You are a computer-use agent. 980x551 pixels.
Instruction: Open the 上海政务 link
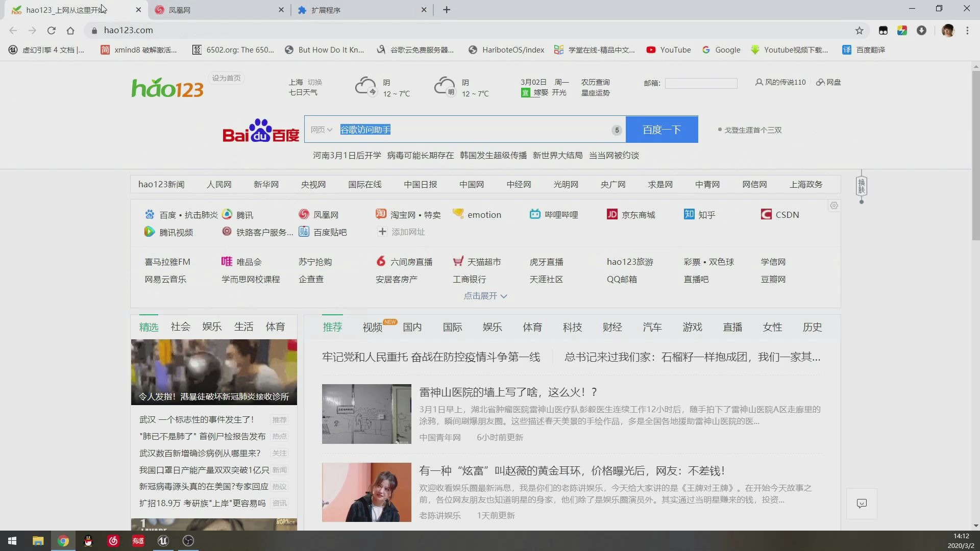pos(806,184)
